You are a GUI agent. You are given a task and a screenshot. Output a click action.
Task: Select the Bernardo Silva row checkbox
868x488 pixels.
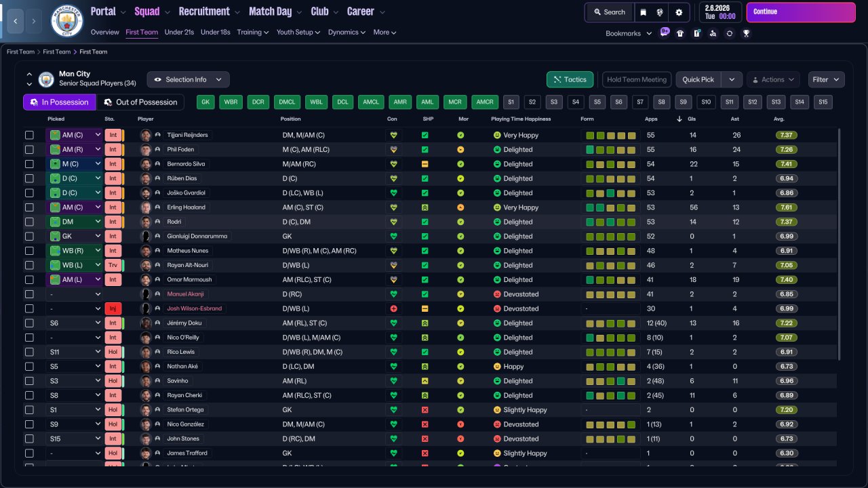[29, 164]
